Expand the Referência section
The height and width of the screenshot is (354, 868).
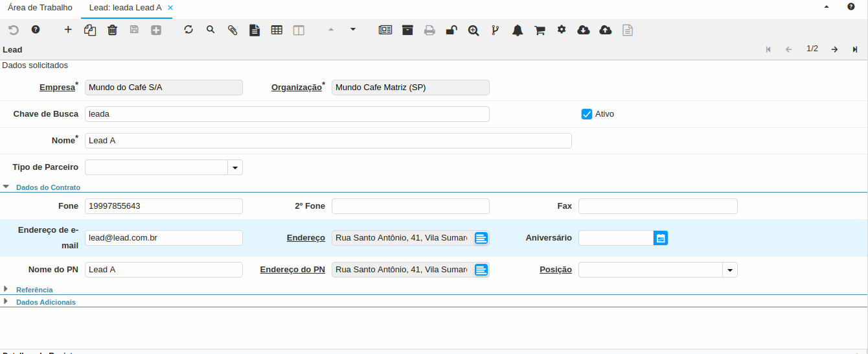tap(34, 290)
